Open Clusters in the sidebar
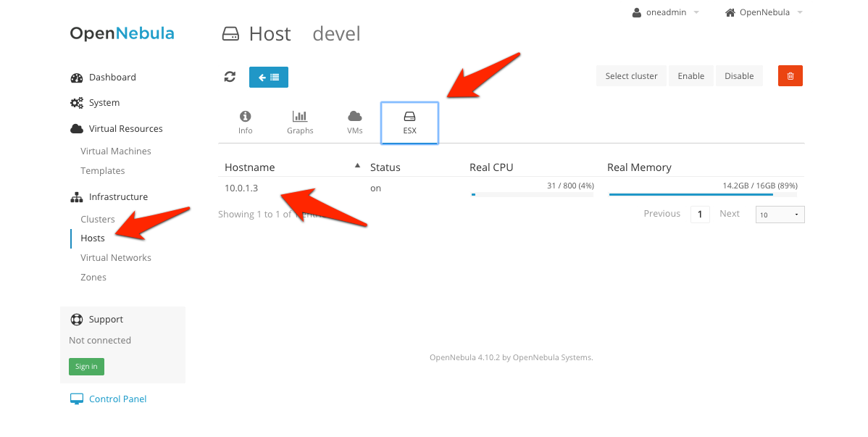The image size is (868, 437). (x=97, y=219)
